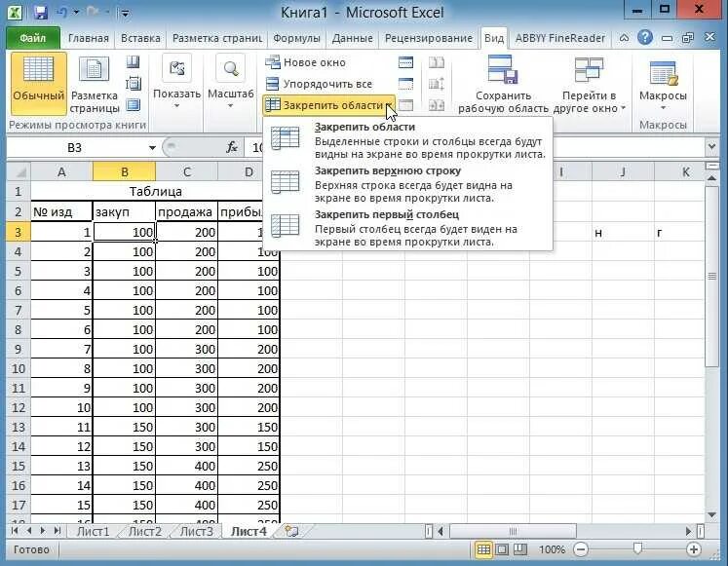Select column B header
The width and height of the screenshot is (728, 566).
(124, 172)
